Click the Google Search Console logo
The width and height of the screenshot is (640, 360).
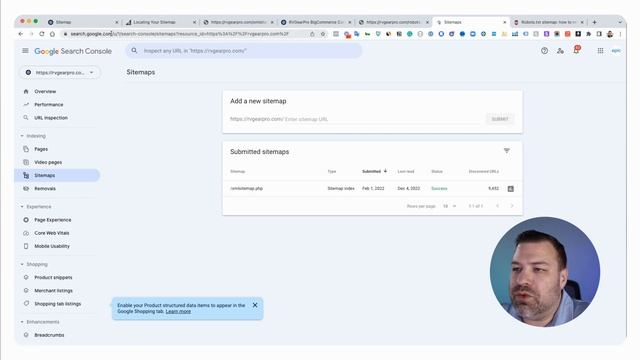(x=73, y=51)
